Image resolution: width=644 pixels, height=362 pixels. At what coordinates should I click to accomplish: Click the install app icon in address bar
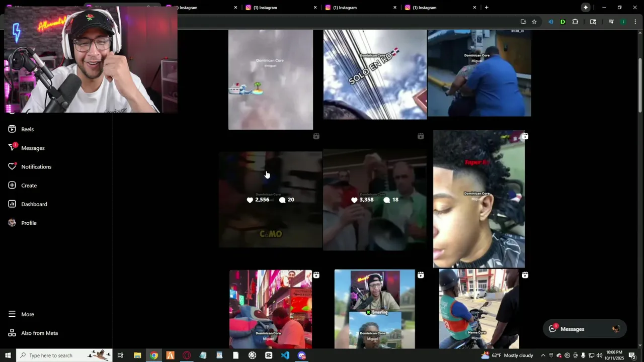(523, 22)
